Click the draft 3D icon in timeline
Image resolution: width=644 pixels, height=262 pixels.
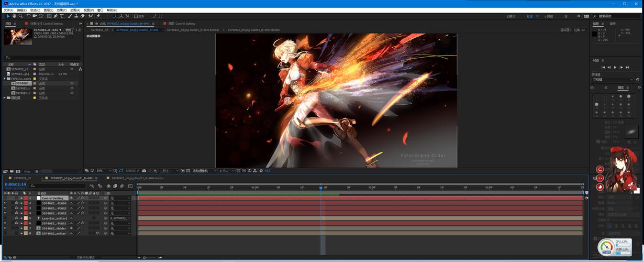coord(100,186)
